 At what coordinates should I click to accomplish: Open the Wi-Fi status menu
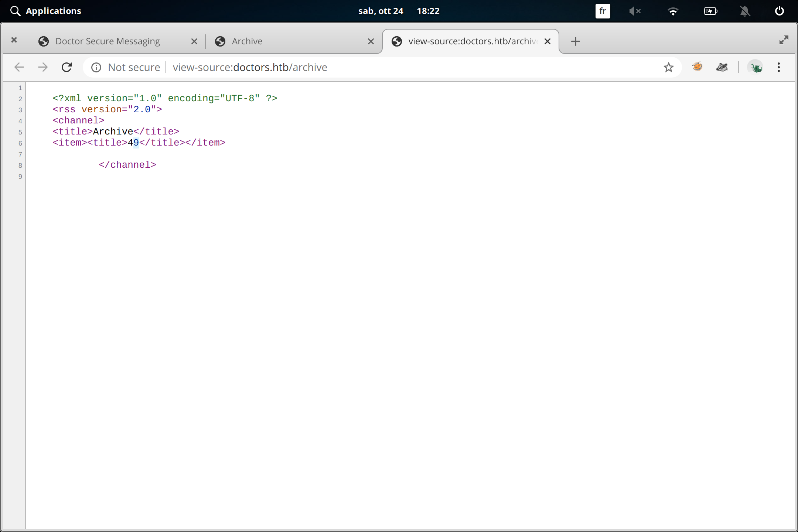673,11
